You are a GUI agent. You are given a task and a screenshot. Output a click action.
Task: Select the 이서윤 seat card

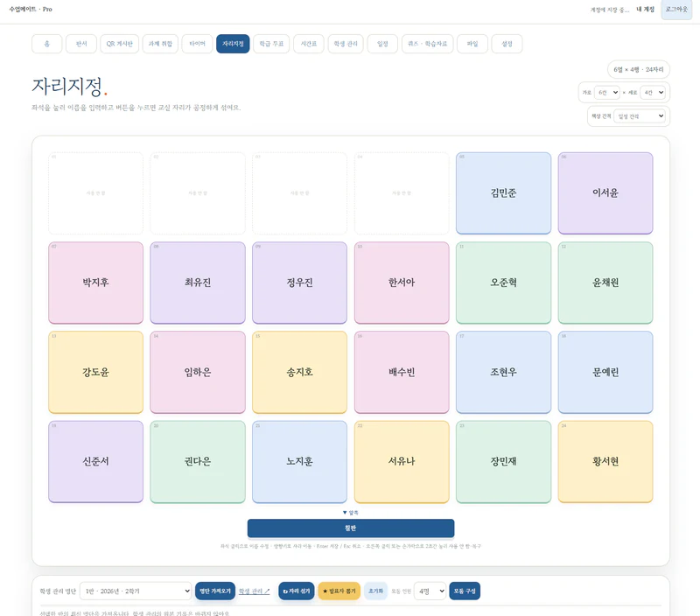point(605,193)
